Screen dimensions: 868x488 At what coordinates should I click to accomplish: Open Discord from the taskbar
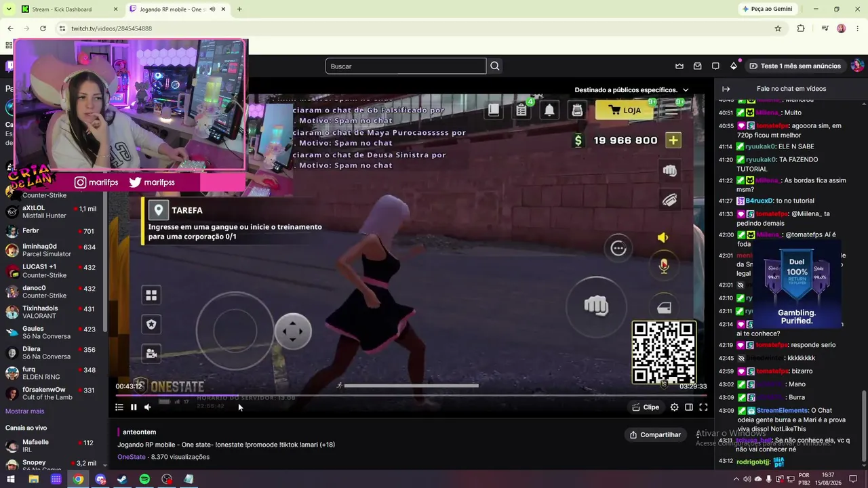coord(100,479)
